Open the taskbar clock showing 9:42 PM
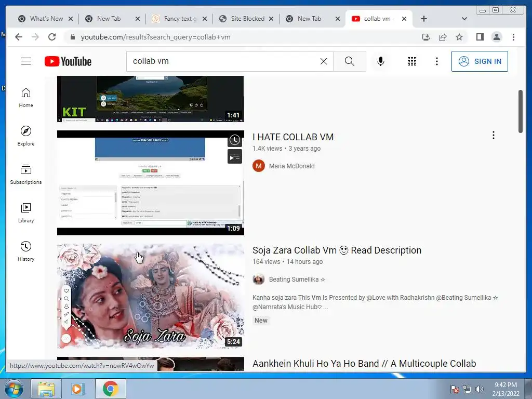The image size is (532, 399). 506,389
